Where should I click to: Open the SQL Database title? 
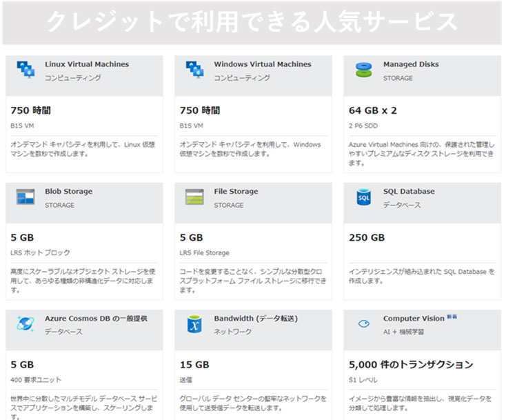click(409, 192)
